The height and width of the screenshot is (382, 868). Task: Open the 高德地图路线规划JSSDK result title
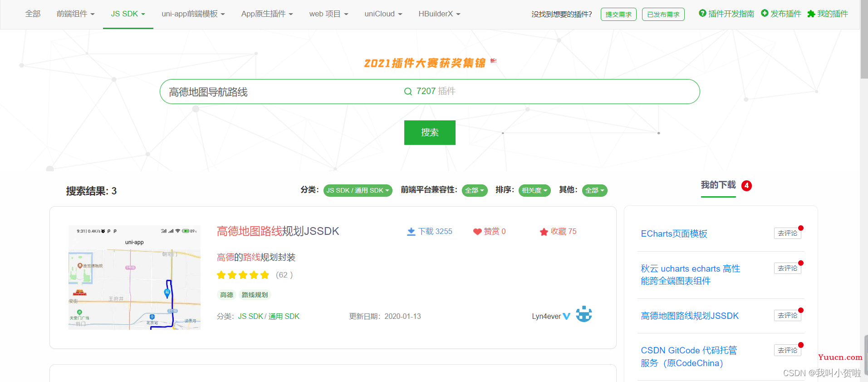278,231
